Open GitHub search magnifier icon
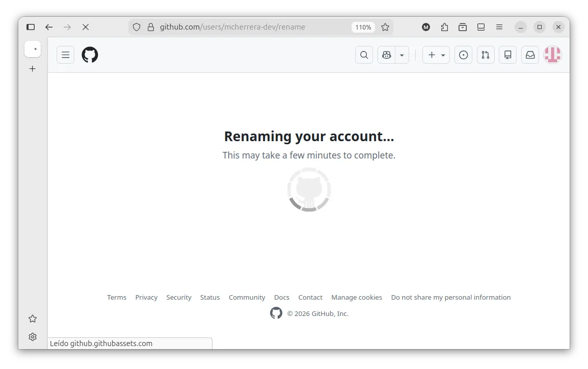588x369 pixels. point(364,55)
